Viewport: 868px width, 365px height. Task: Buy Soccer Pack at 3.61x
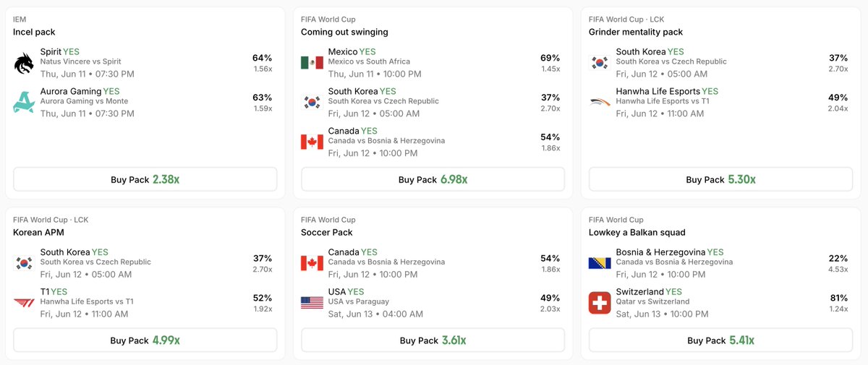[x=433, y=340]
